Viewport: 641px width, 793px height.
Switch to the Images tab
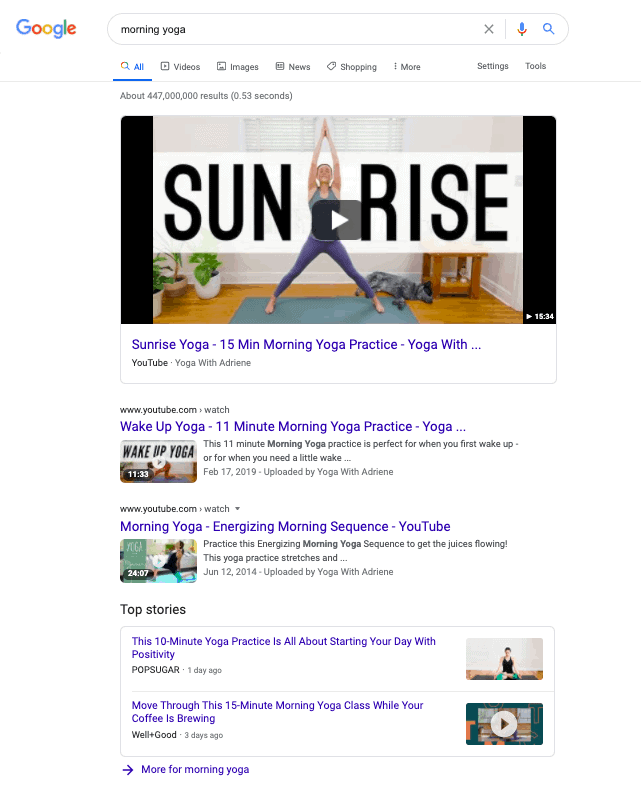click(x=238, y=67)
